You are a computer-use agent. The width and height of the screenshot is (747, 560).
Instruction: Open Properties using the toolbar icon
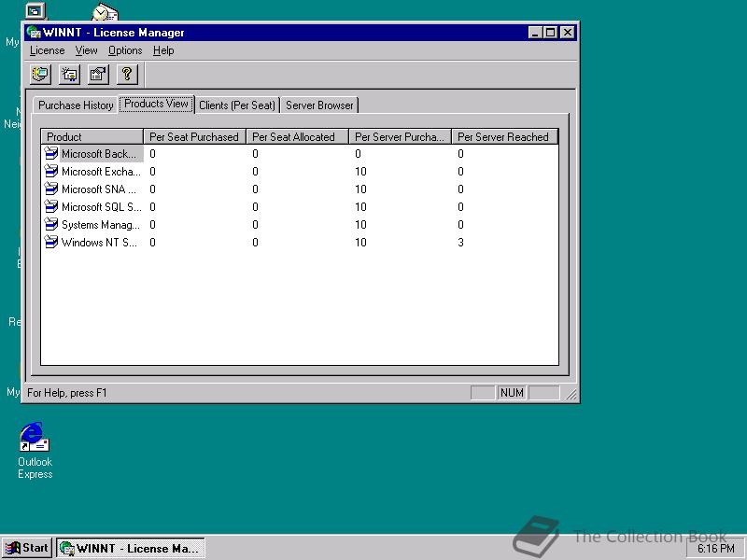click(98, 75)
